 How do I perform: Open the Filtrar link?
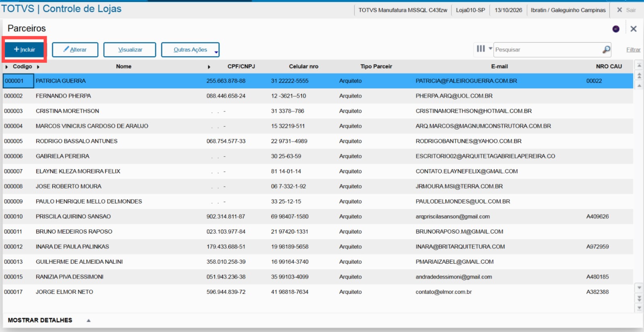[633, 49]
